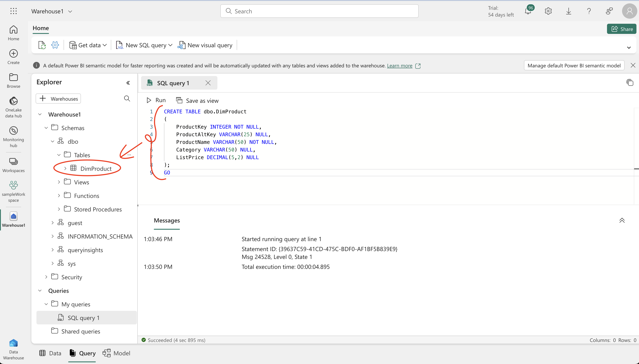Open Warehouse1 title dropdown

[x=70, y=11]
